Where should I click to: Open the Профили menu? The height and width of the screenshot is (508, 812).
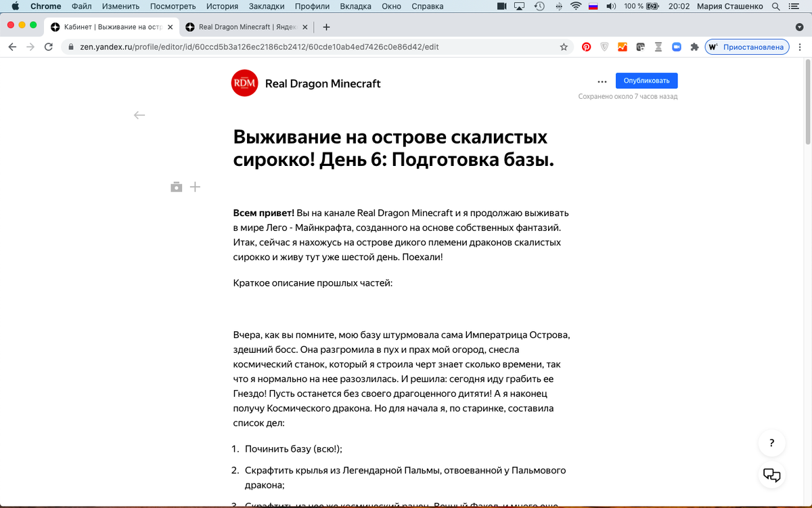pyautogui.click(x=312, y=6)
